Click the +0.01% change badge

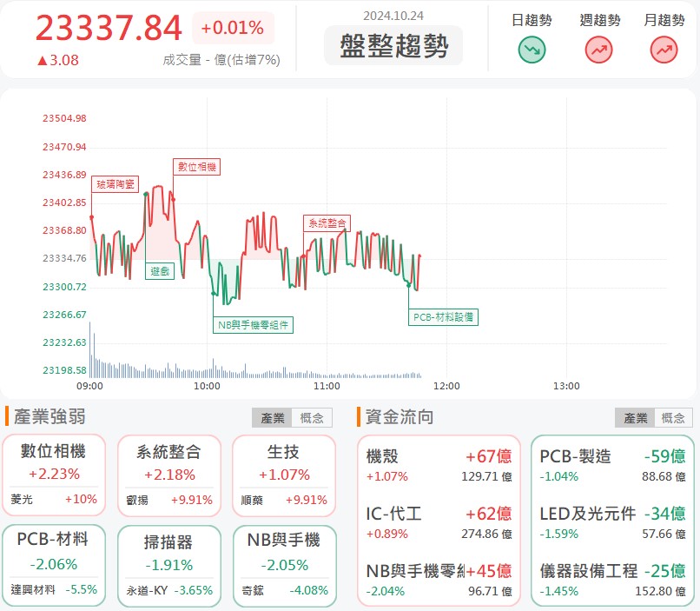click(x=233, y=28)
